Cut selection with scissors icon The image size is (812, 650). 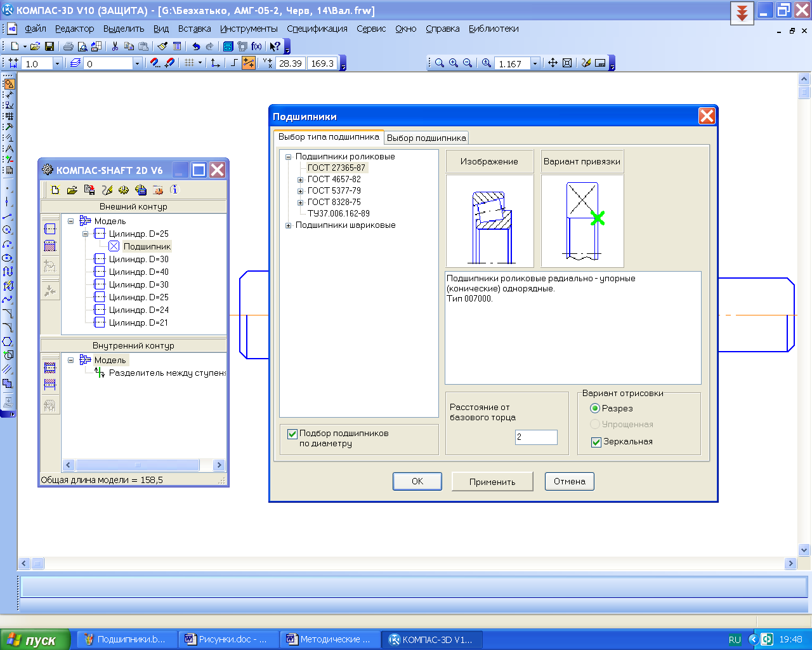115,46
